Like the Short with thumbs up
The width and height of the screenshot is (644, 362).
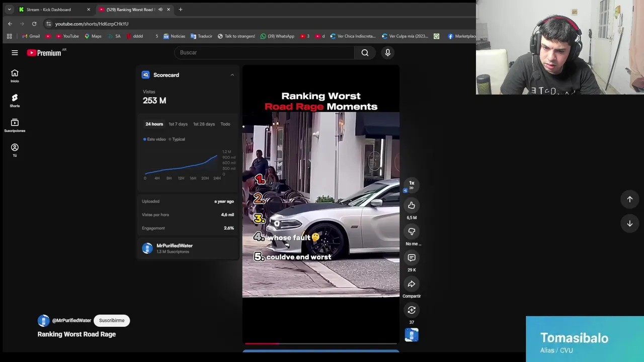(412, 205)
